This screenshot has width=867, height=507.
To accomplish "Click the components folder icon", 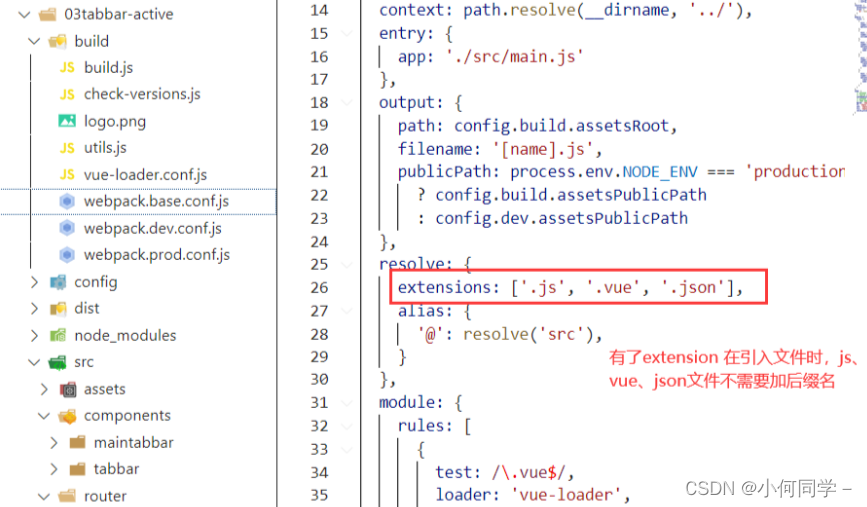I will click(67, 416).
